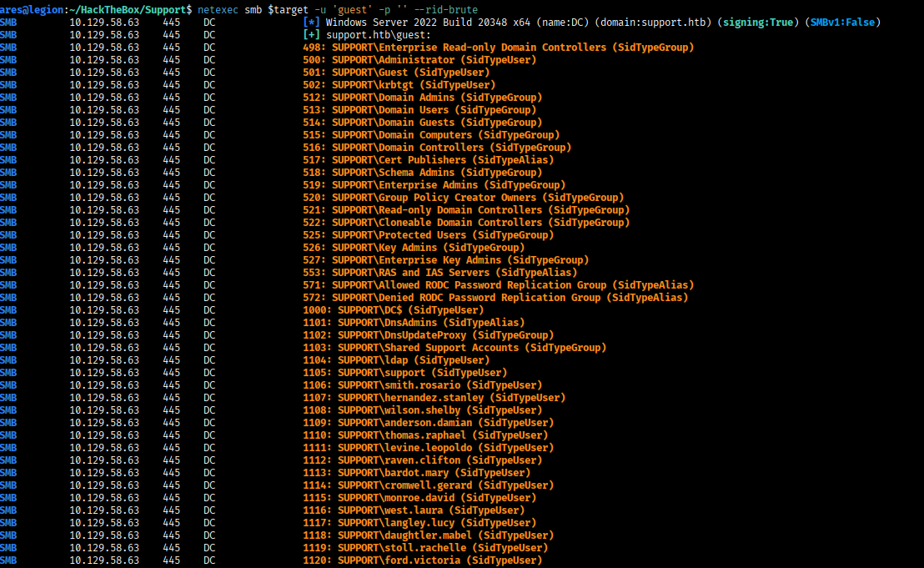Select the 'raven.clifton' user line

click(x=423, y=460)
